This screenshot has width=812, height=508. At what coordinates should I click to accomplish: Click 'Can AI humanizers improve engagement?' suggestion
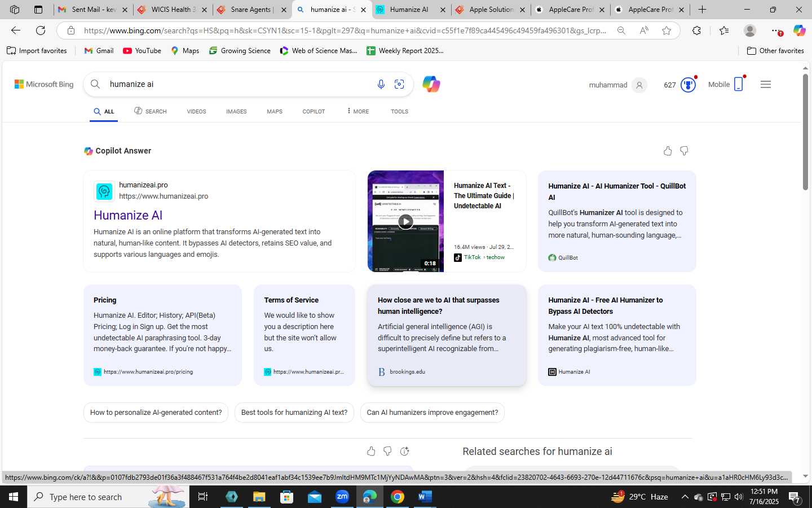pos(433,413)
